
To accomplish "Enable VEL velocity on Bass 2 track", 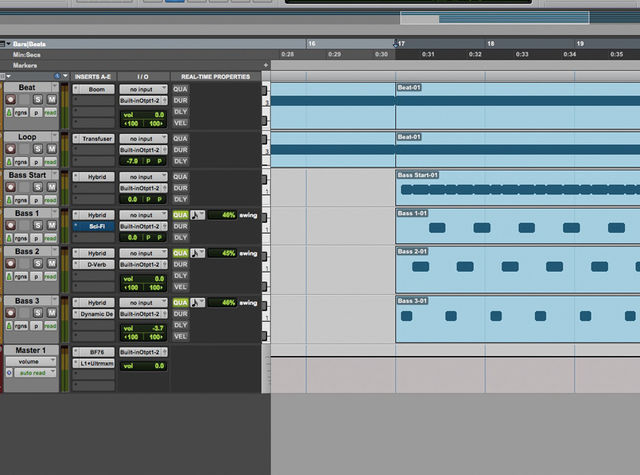I will (x=180, y=287).
